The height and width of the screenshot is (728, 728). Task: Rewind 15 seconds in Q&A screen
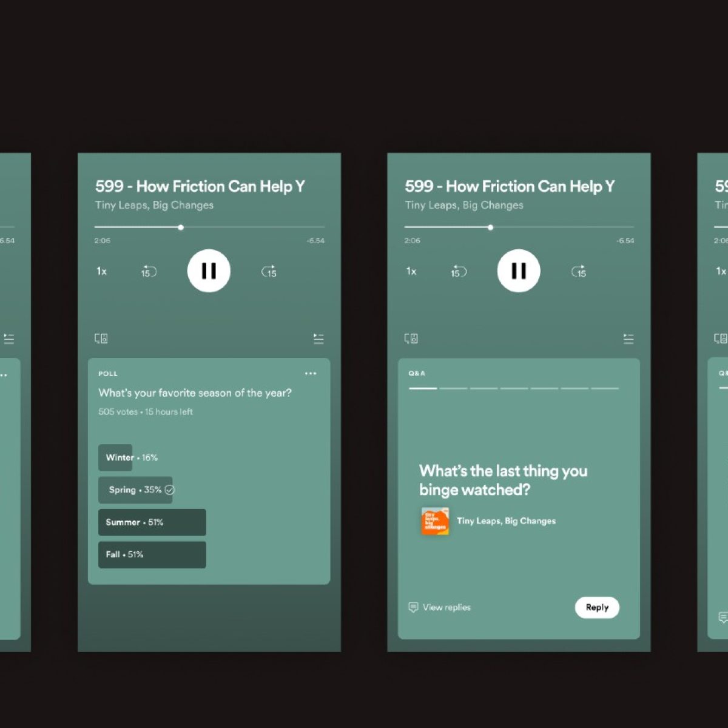tap(459, 272)
